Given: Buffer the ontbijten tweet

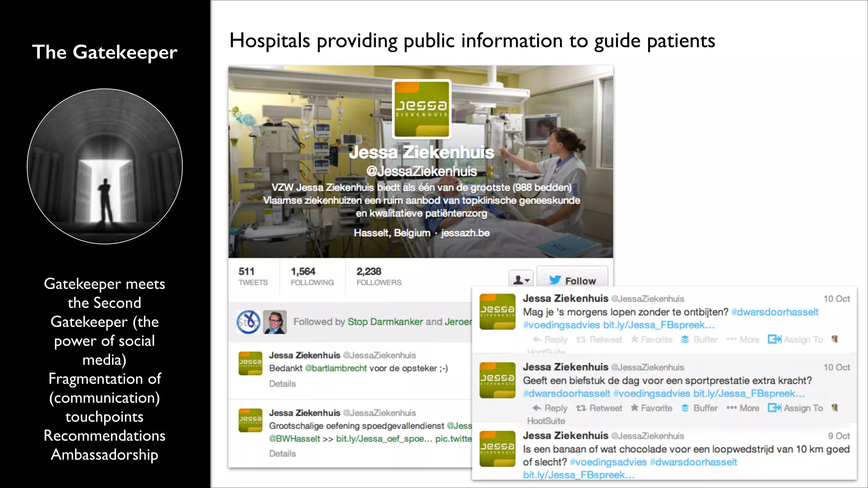Looking at the screenshot, I should (699, 340).
